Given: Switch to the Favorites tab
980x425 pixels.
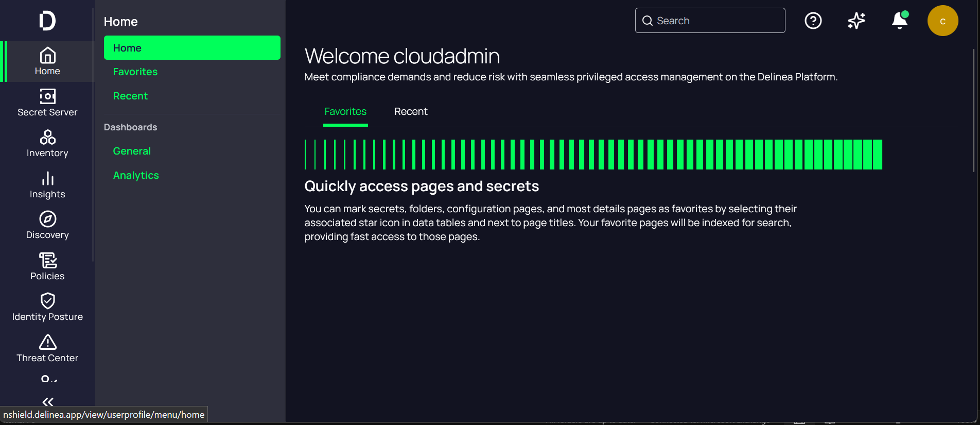Looking at the screenshot, I should tap(345, 112).
